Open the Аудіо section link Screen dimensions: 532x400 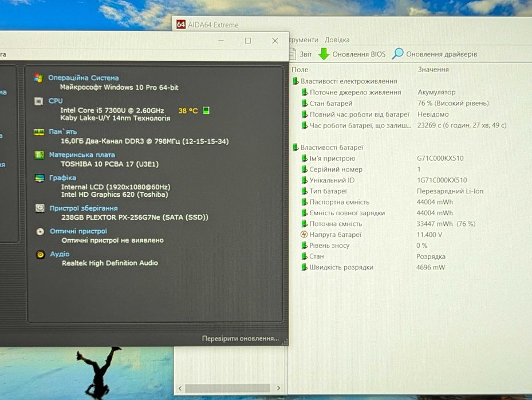click(x=60, y=254)
